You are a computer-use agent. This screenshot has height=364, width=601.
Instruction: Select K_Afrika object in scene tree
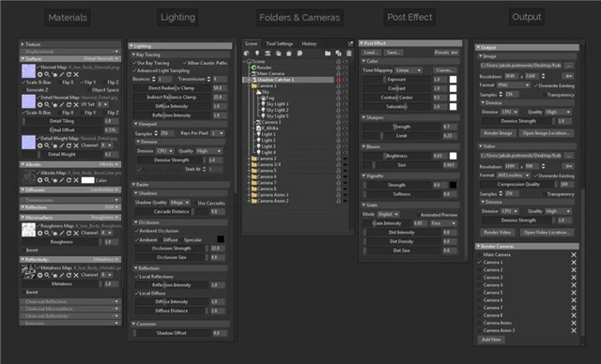[x=270, y=129]
